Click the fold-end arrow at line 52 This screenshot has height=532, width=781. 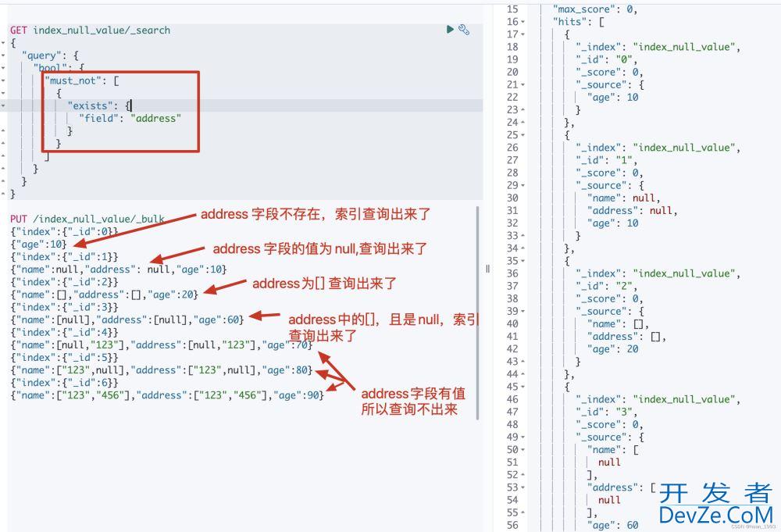[x=523, y=475]
